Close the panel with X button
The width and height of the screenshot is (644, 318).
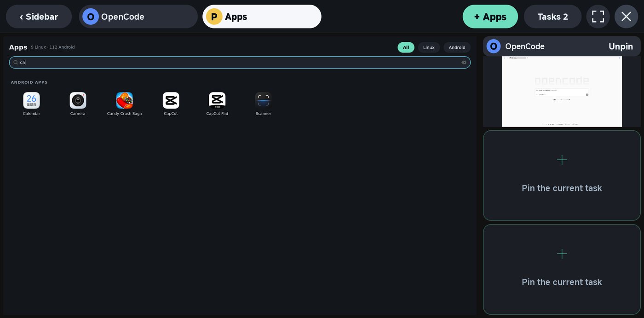(626, 17)
